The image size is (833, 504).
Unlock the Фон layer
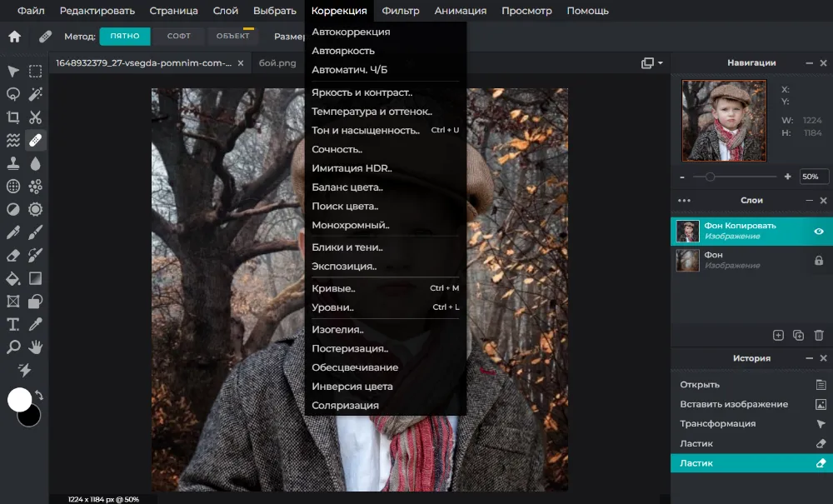819,261
